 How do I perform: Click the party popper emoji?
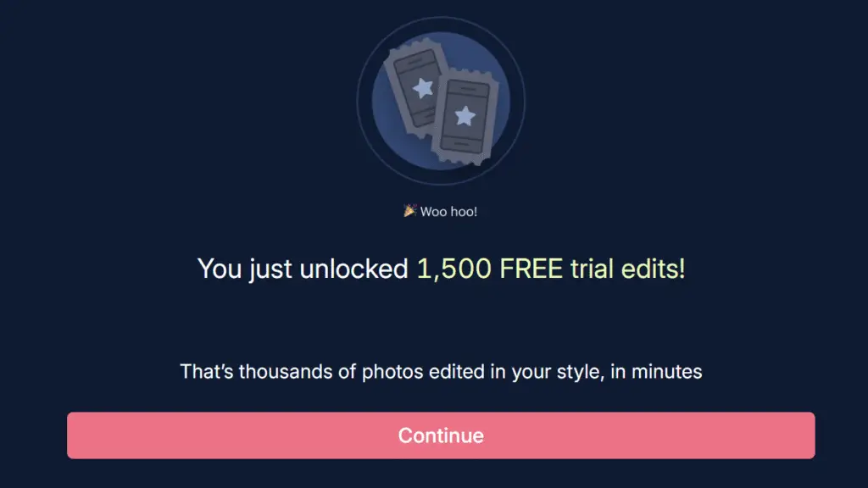point(409,211)
